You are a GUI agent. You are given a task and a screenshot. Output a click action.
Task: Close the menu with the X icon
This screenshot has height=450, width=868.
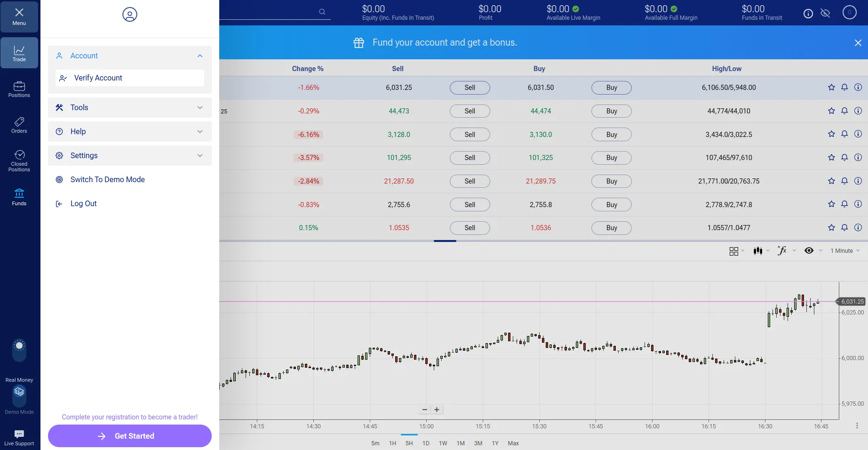pos(19,16)
